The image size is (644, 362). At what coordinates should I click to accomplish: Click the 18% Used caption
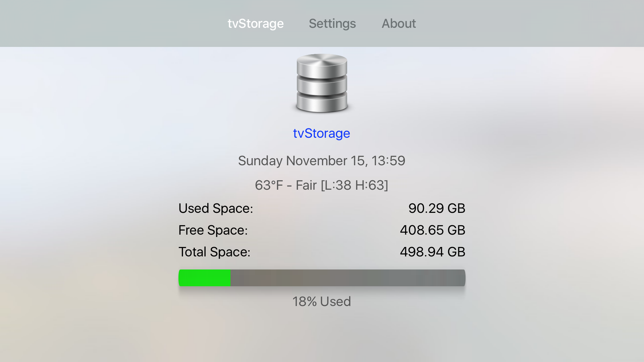pyautogui.click(x=321, y=302)
